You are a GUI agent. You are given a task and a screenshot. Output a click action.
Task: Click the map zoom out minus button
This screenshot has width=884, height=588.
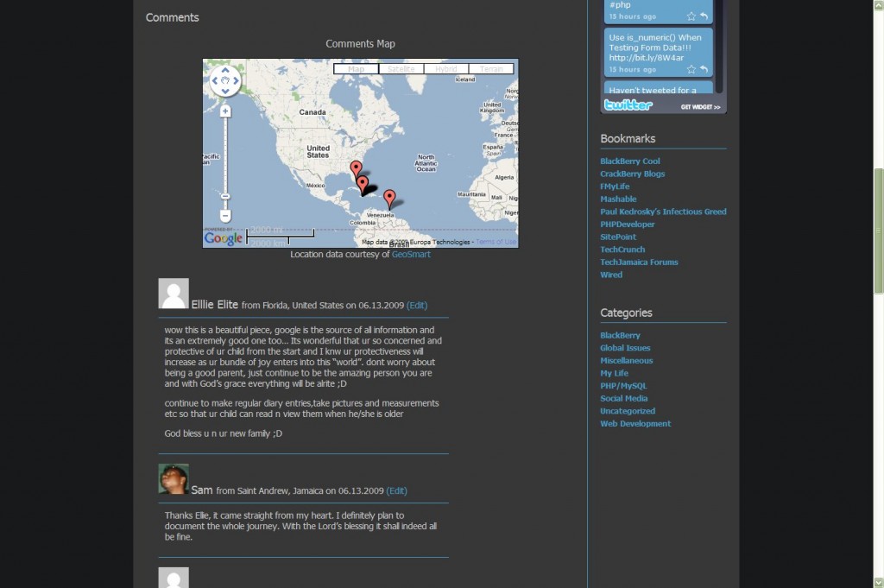tap(225, 216)
